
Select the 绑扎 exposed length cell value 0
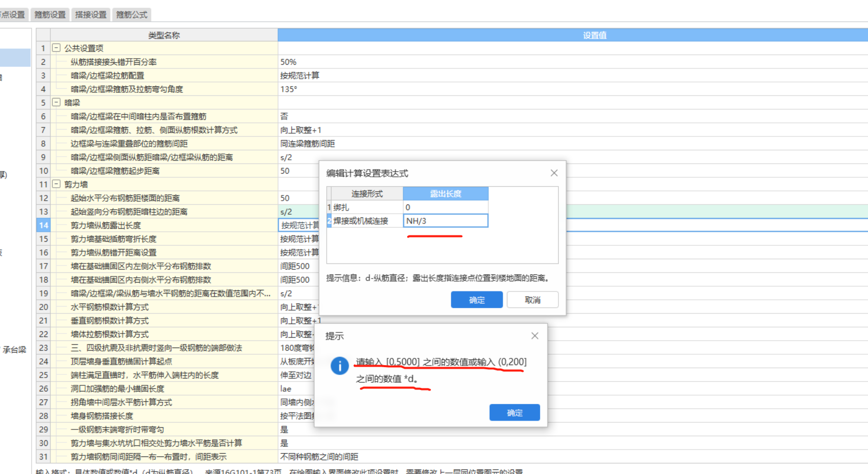[x=446, y=207]
